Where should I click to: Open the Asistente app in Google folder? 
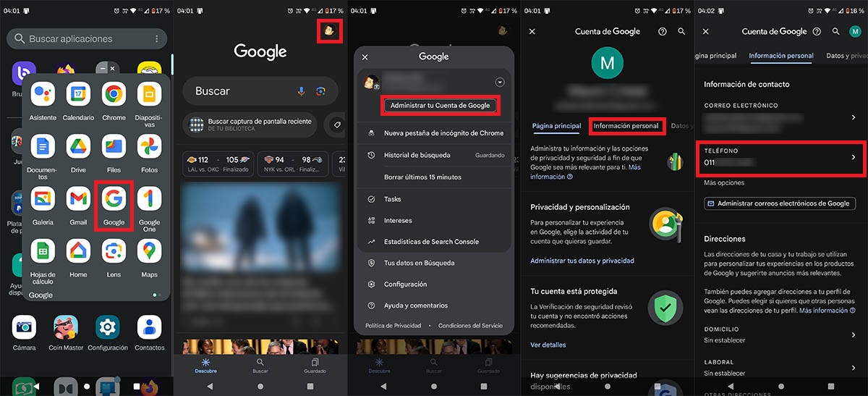[x=43, y=94]
